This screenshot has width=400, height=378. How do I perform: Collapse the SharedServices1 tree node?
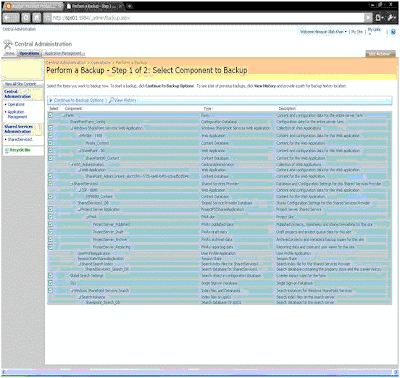[x=72, y=184]
